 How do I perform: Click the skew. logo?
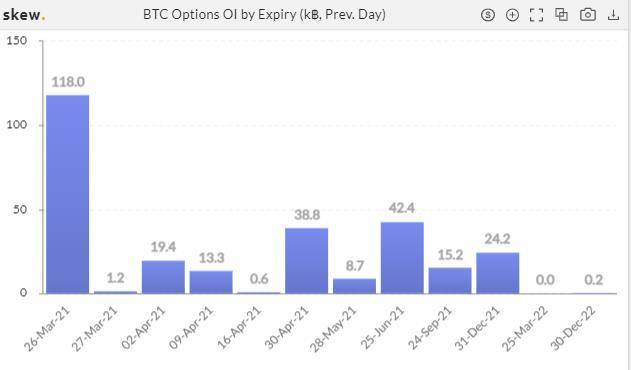click(24, 15)
